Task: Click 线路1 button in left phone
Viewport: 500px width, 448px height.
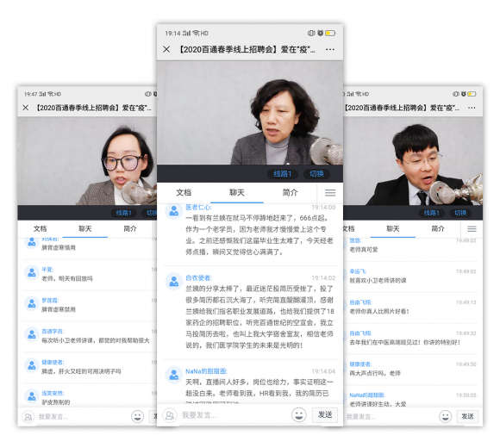Action: pyautogui.click(x=124, y=213)
